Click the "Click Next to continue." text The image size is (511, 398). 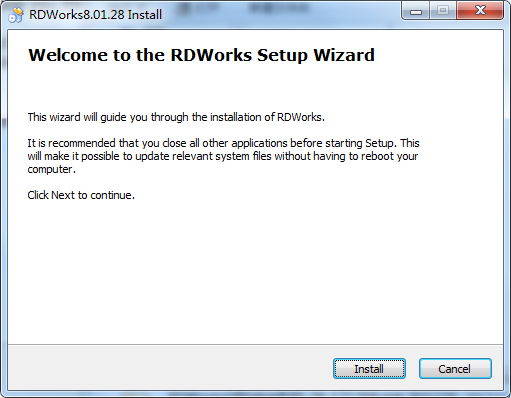81,195
